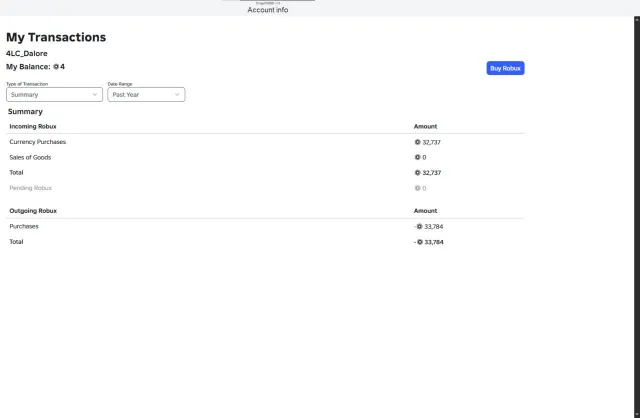Click the Robux icon in Pending Robux row
This screenshot has height=418, width=640.
tap(417, 188)
